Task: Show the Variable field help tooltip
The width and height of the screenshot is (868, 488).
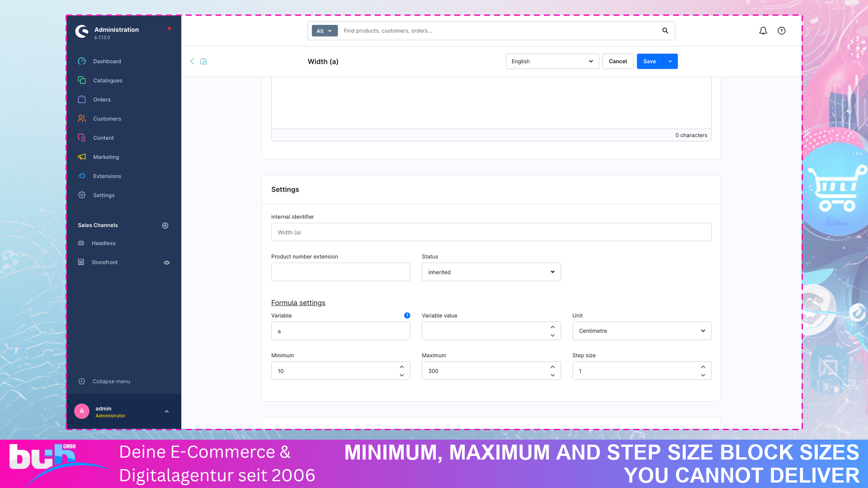Action: click(407, 315)
